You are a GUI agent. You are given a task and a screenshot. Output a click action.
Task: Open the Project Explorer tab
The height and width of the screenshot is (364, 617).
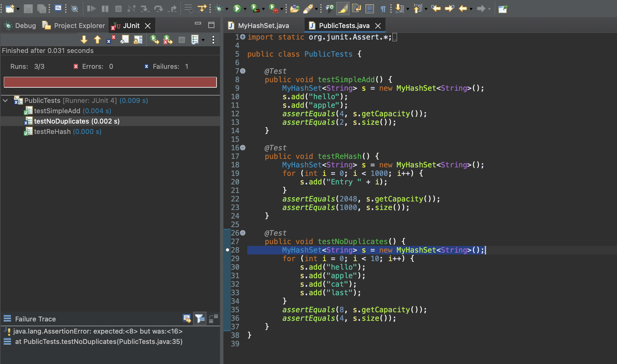(x=79, y=26)
